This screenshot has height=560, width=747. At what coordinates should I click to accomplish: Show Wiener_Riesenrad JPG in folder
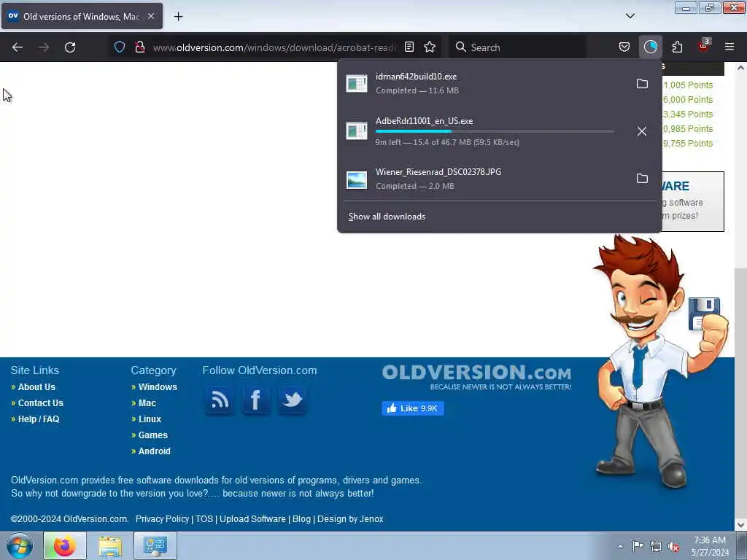point(642,179)
